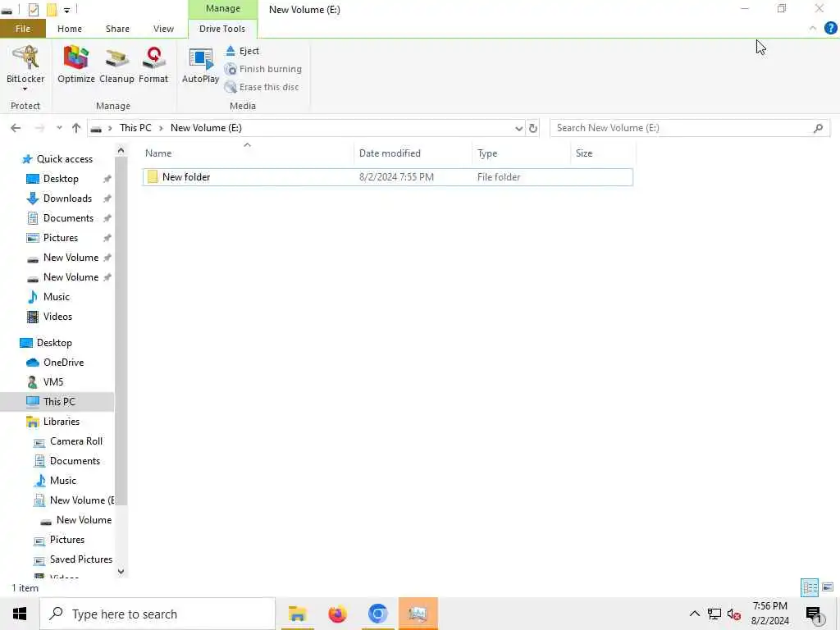Open Documents under Libraries

75,461
